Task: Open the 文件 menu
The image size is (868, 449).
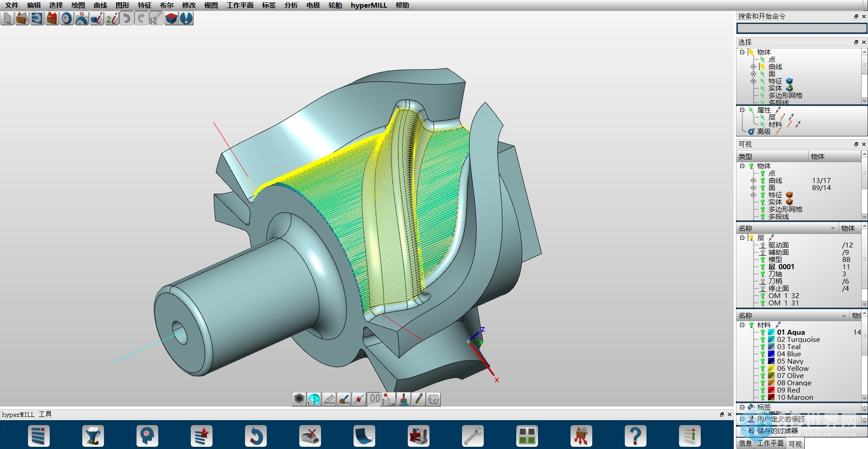Action: (12, 5)
